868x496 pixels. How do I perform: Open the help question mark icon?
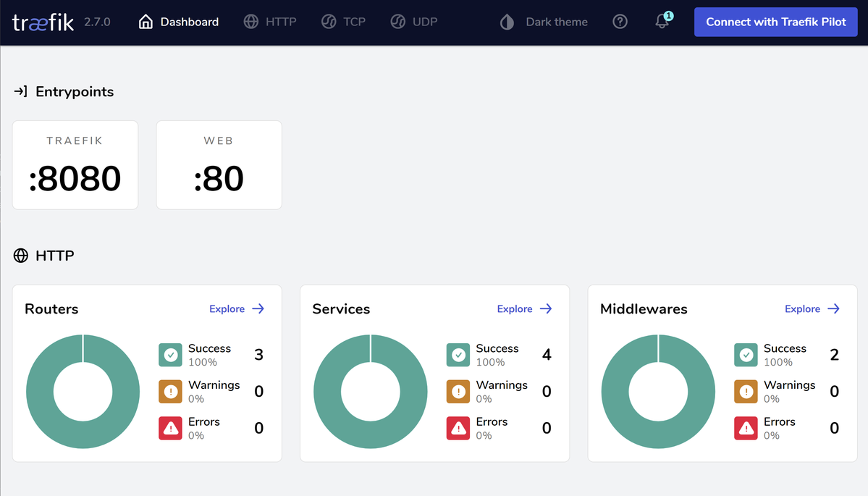click(620, 22)
